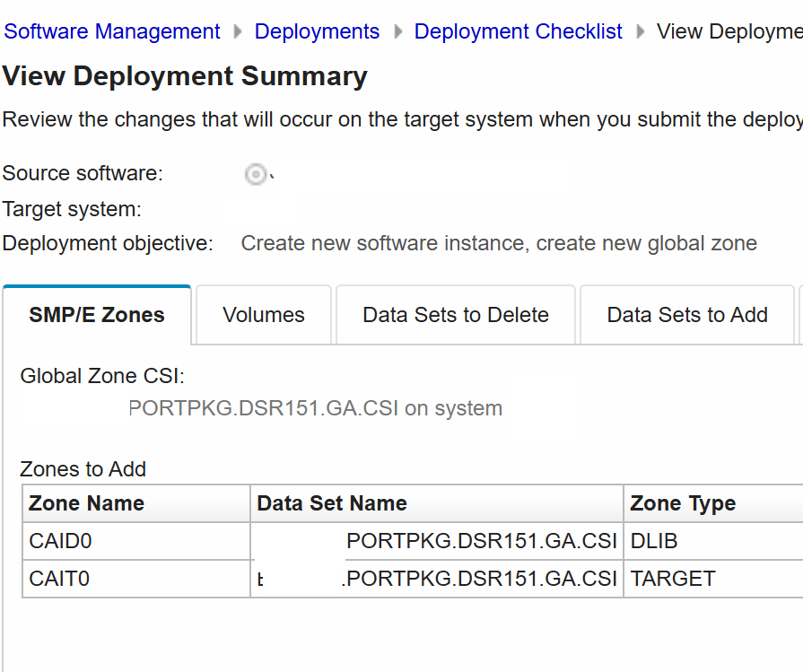Screen dimensions: 803x672
Task: Click the Data Set Name column header
Action: pyautogui.click(x=332, y=503)
